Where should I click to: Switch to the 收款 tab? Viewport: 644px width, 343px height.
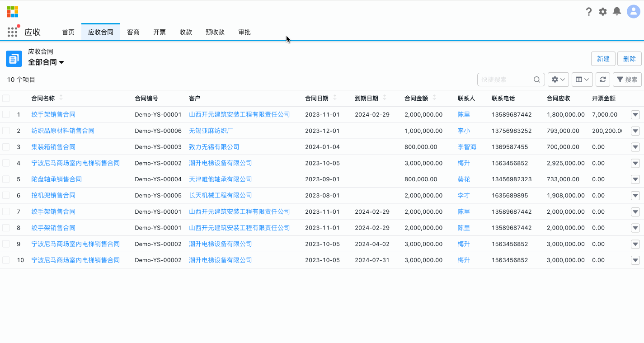point(185,32)
